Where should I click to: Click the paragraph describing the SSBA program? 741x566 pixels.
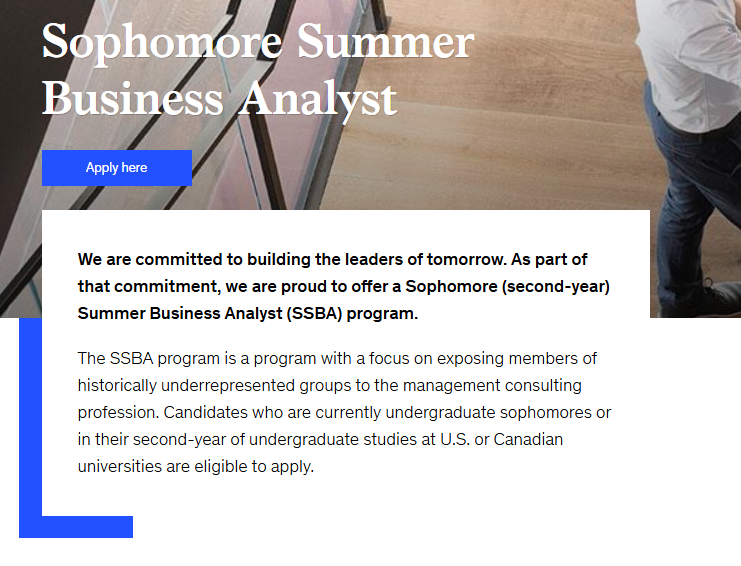[x=344, y=412]
